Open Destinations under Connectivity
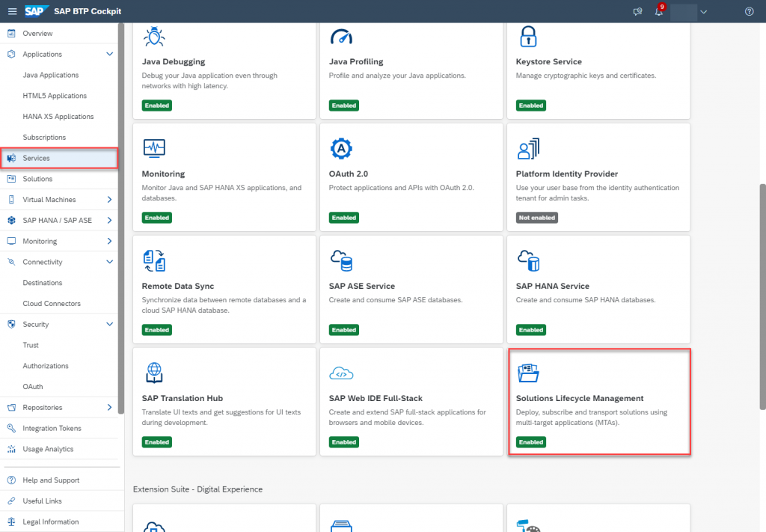This screenshot has width=766, height=532. coord(43,283)
